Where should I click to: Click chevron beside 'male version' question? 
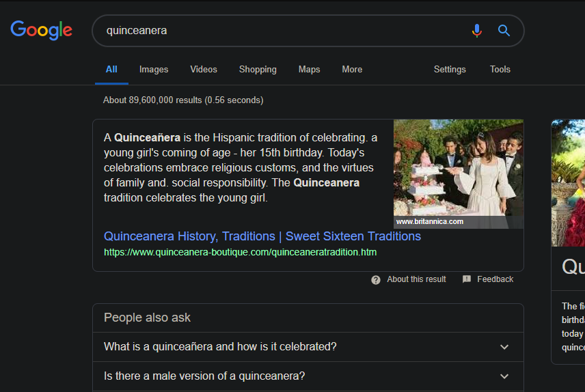pos(504,376)
